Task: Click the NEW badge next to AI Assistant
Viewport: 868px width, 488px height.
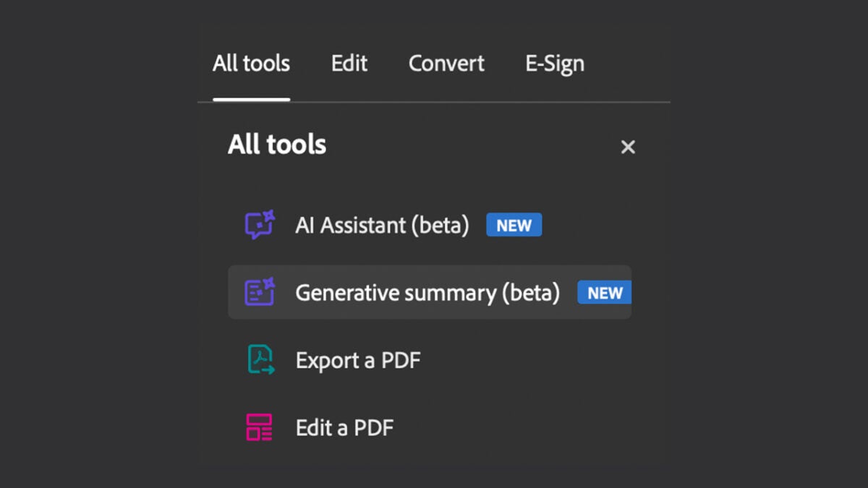Action: click(x=514, y=225)
